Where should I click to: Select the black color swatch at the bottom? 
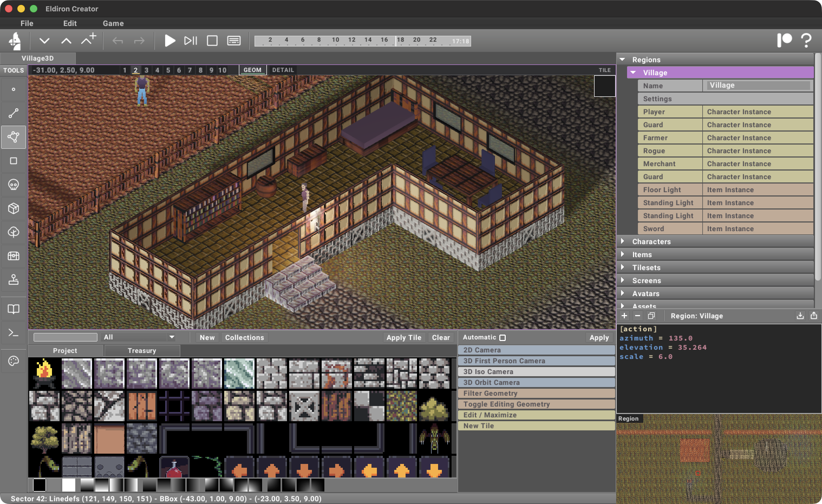39,486
